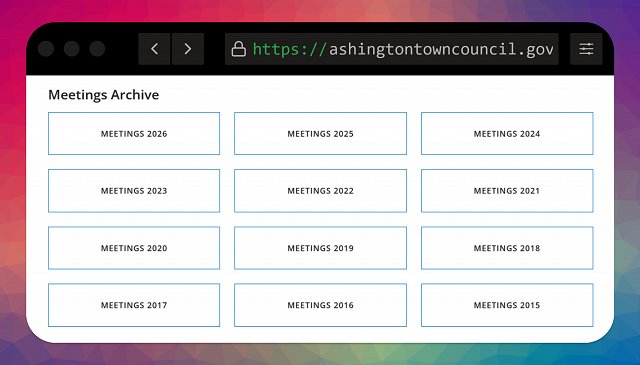640x365 pixels.
Task: Go back with the left arrow button
Action: tap(154, 49)
